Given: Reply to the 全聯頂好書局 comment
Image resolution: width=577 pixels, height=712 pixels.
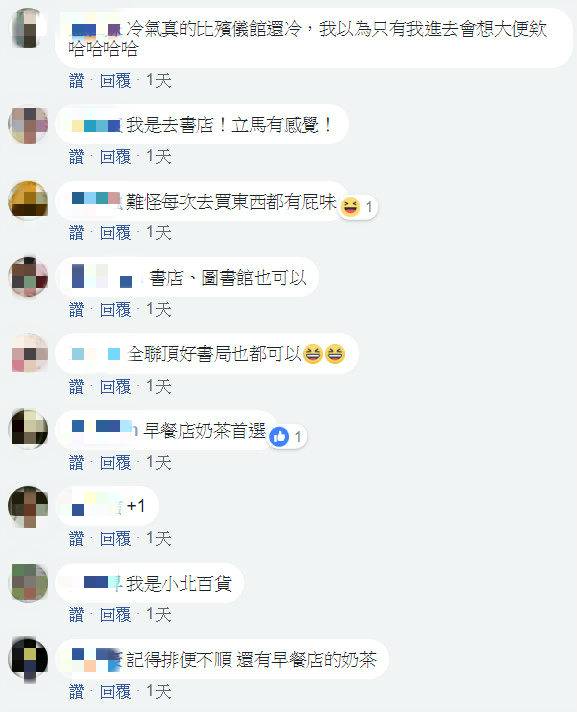Looking at the screenshot, I should pos(115,387).
